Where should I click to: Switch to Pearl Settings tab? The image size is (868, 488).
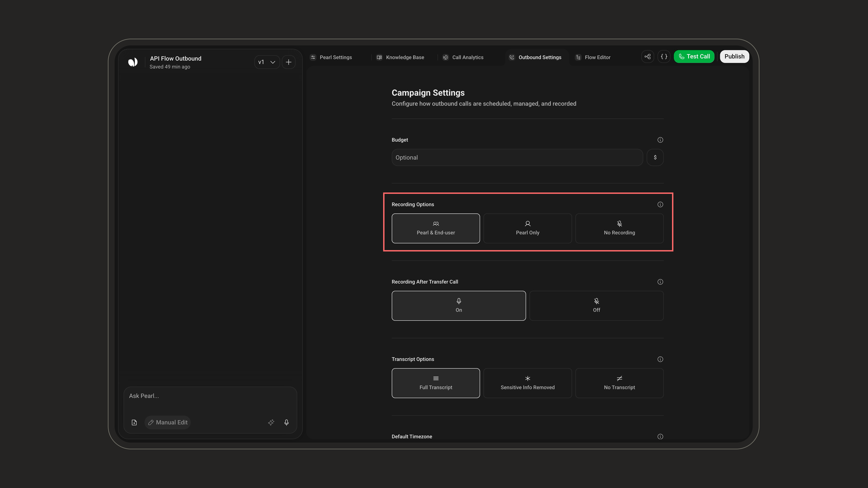(x=331, y=57)
